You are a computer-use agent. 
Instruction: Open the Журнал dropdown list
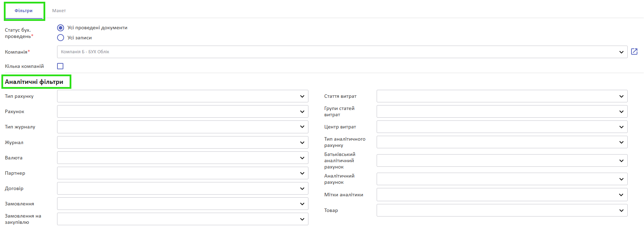(183, 142)
